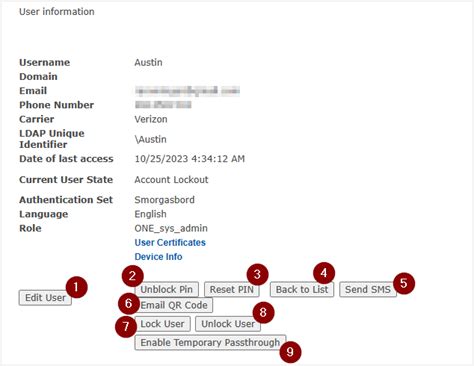Click the Phone Number label
Image resolution: width=474 pixels, height=366 pixels.
pos(56,105)
